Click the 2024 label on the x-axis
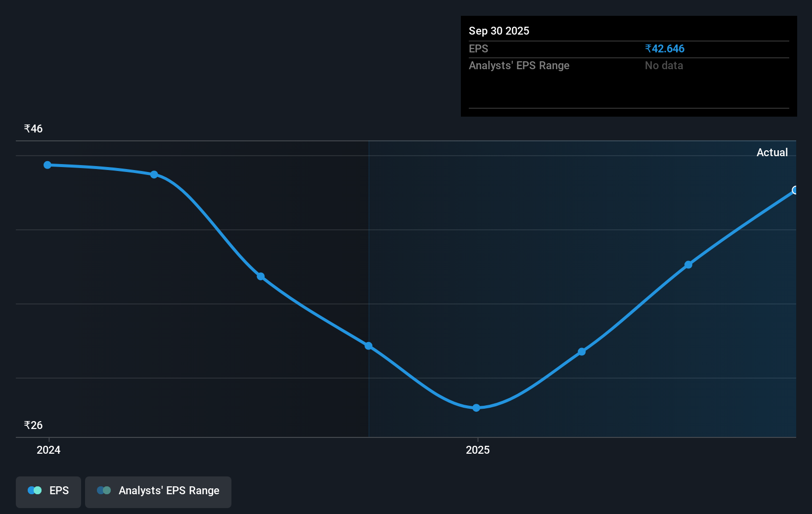This screenshot has width=812, height=514. 48,450
